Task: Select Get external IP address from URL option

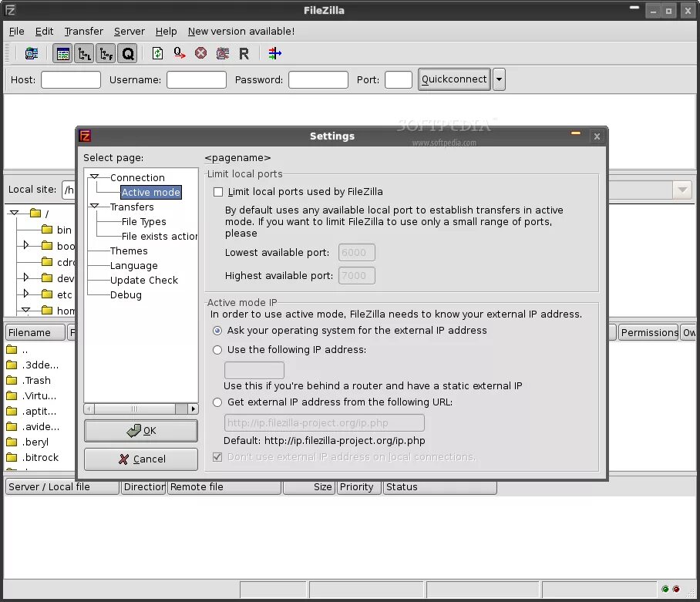Action: (x=217, y=402)
